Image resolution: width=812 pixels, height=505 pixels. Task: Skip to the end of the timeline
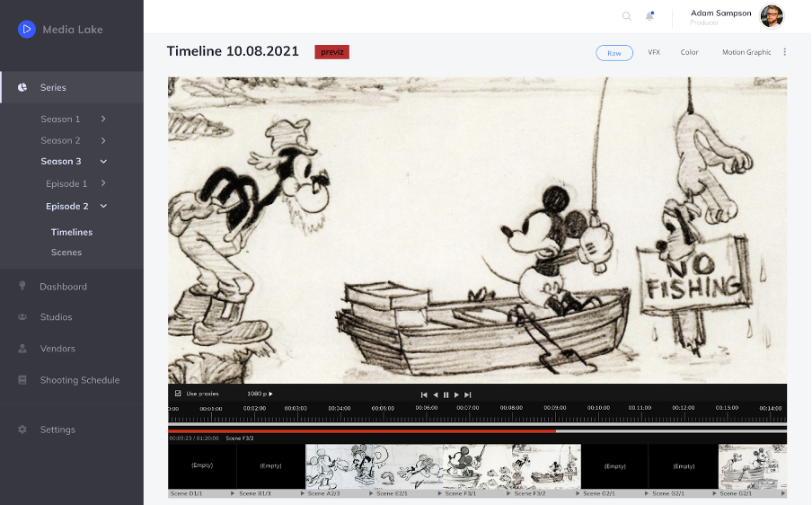tap(468, 394)
